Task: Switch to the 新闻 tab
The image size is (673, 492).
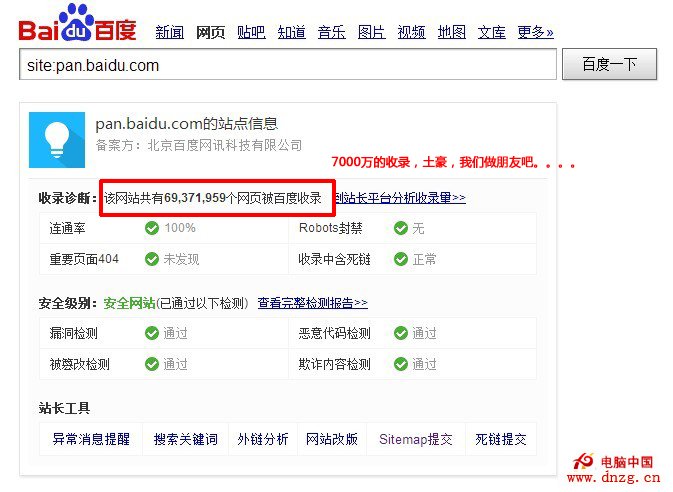Action: (170, 32)
